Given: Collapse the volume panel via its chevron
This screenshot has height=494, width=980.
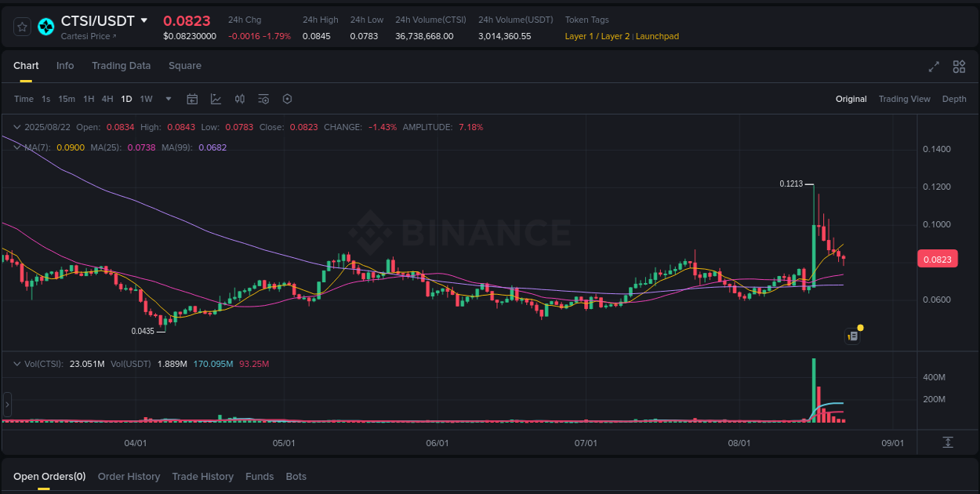Looking at the screenshot, I should [17, 363].
